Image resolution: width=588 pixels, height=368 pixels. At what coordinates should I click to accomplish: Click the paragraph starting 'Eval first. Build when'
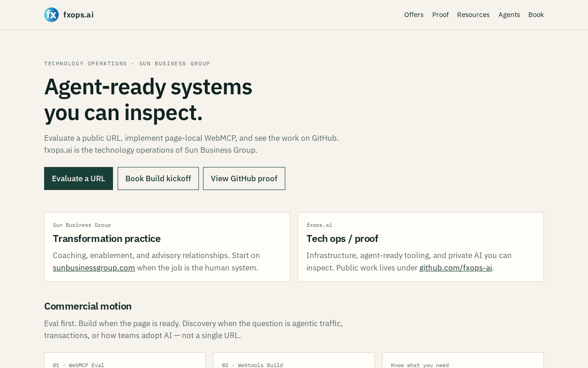click(x=193, y=329)
